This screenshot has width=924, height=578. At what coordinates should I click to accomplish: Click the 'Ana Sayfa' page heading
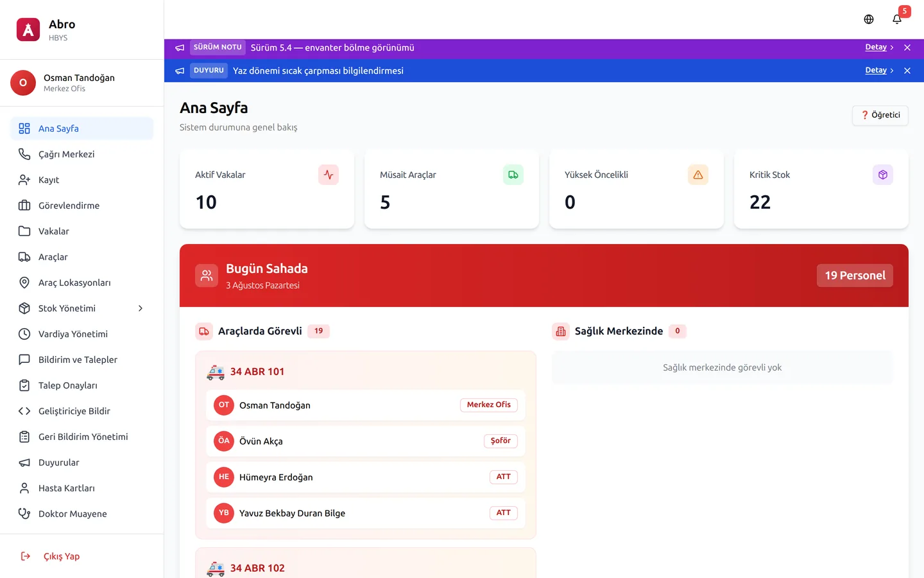[214, 108]
